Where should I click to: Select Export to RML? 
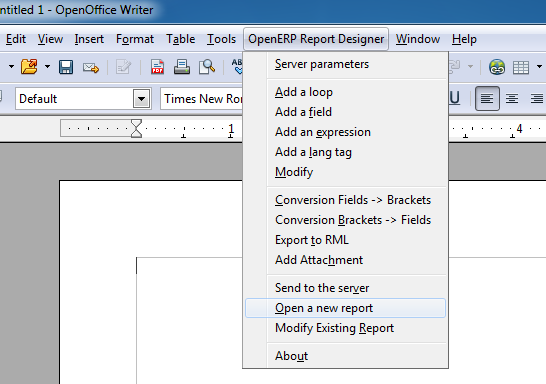[345, 240]
